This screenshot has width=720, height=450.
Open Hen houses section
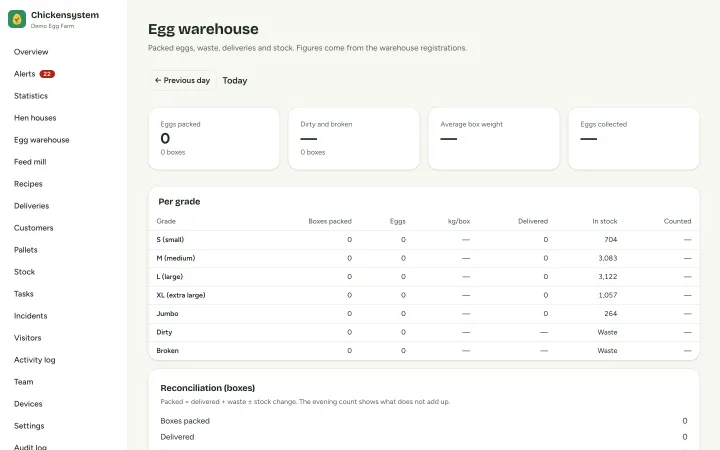pyautogui.click(x=35, y=118)
